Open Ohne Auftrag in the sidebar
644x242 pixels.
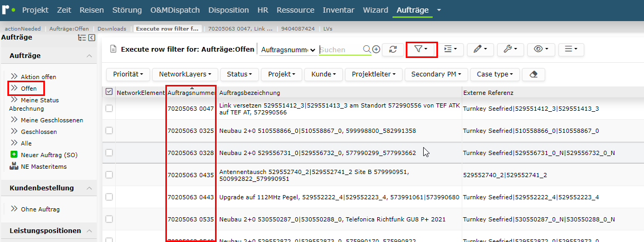40,209
